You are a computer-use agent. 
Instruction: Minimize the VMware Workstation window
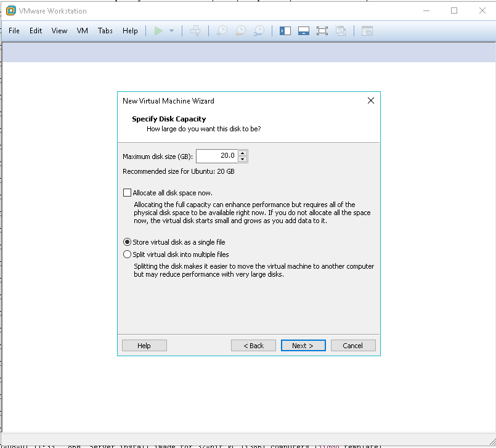pos(426,10)
